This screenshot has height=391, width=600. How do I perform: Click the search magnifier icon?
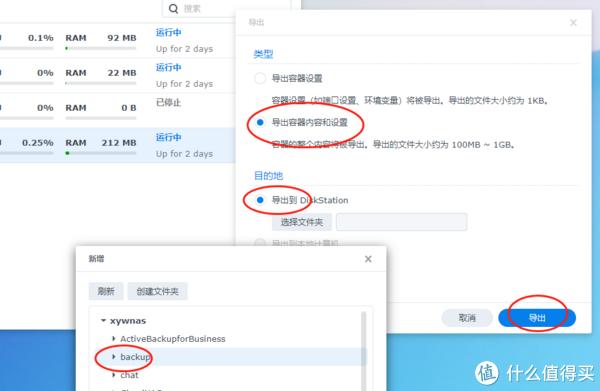[173, 8]
